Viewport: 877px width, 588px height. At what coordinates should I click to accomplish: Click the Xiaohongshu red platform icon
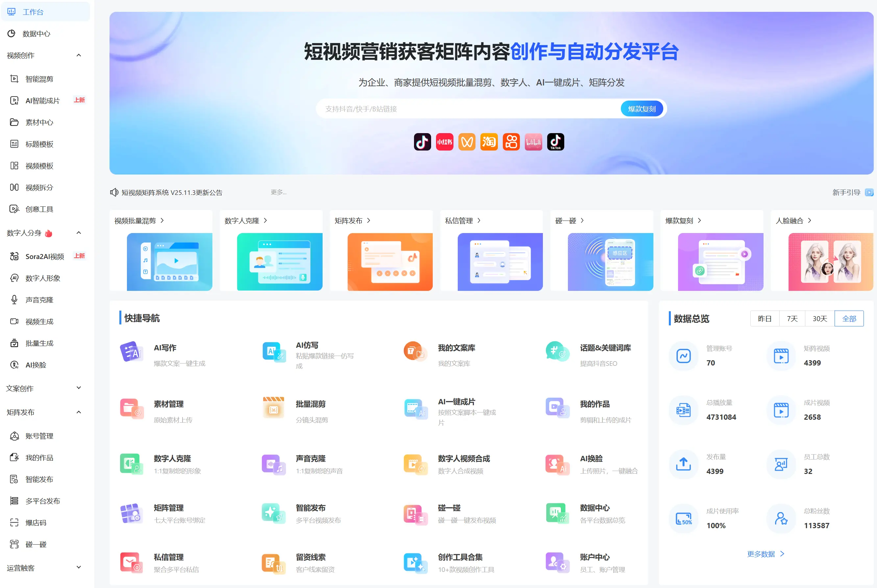coord(445,142)
